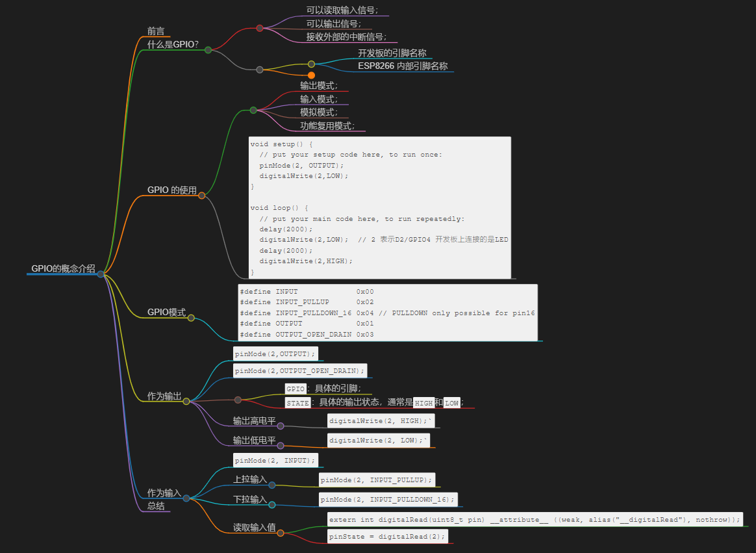The image size is (756, 553).
Task: Click the digitalWrite(2, HIGH); code node
Action: pyautogui.click(x=381, y=421)
